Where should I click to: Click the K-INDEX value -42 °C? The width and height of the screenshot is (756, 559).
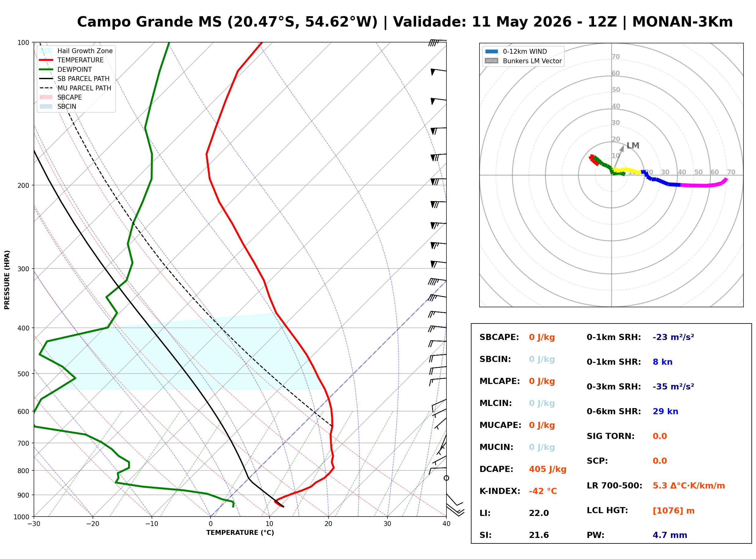point(543,491)
